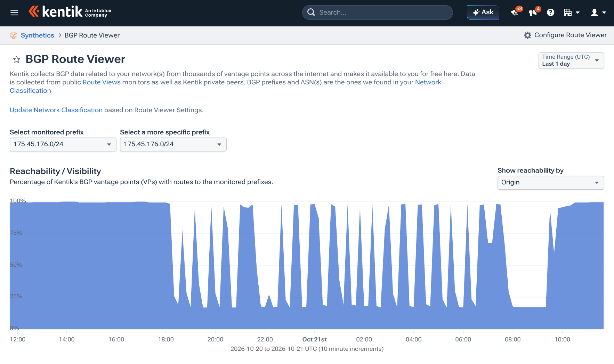This screenshot has width=614, height=364.
Task: Click the search magnifier icon
Action: (311, 12)
